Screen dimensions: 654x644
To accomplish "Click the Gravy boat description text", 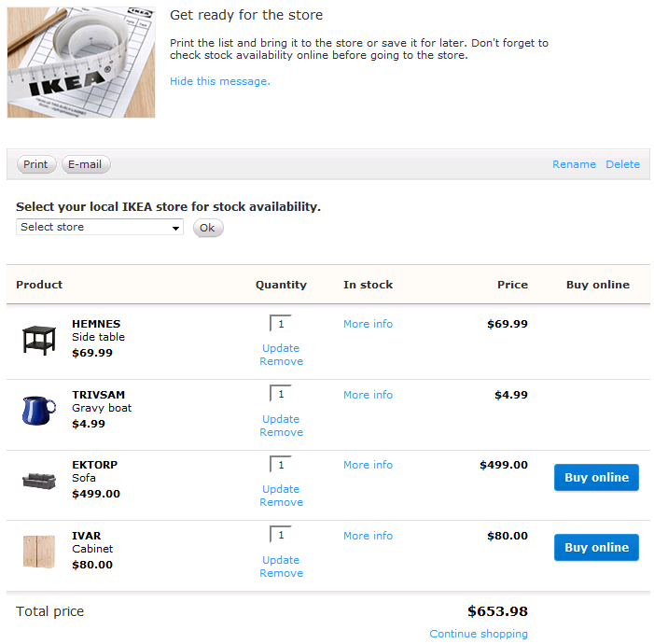I will (x=102, y=408).
